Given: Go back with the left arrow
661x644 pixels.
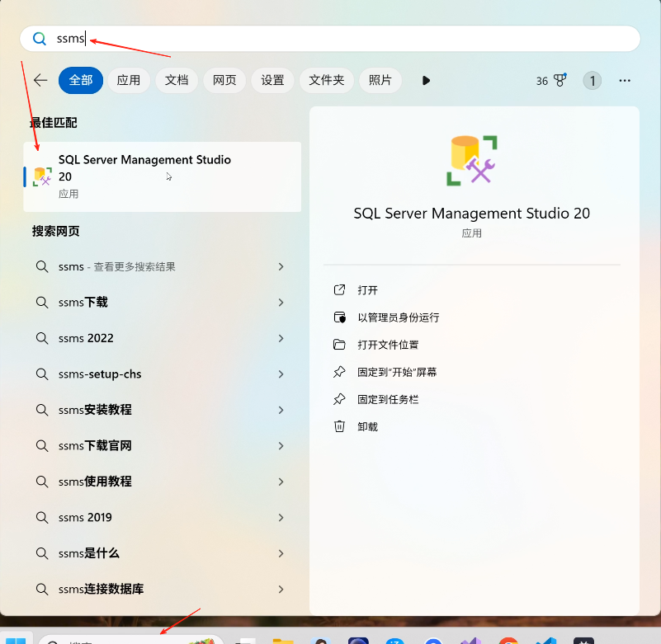Looking at the screenshot, I should tap(40, 80).
